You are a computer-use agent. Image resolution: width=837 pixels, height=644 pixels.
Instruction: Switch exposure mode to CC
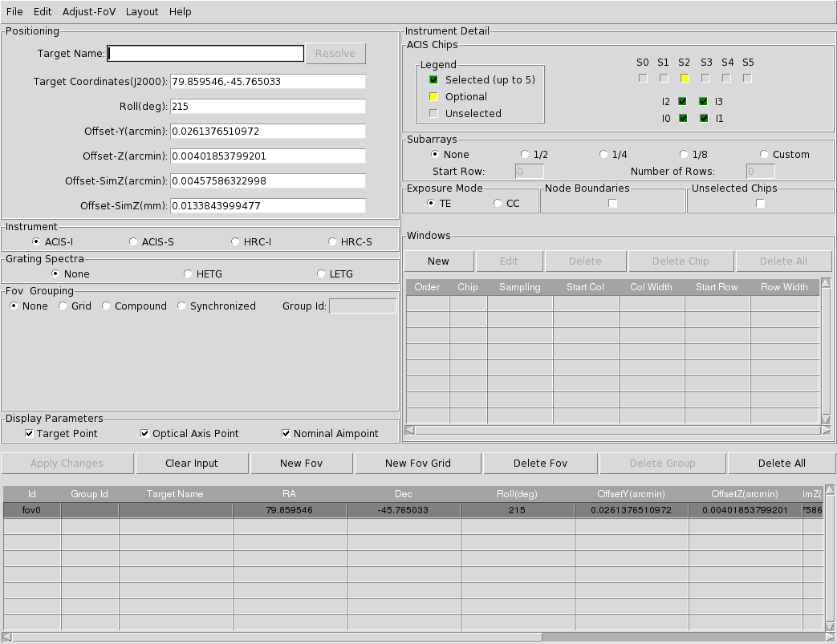point(498,204)
